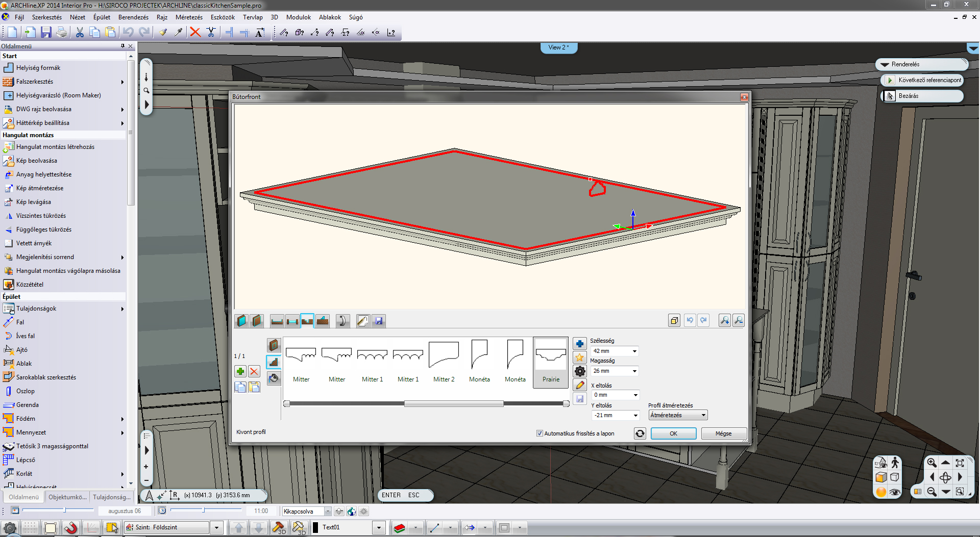
Task: Click the pencil edit profile icon
Action: [x=579, y=385]
